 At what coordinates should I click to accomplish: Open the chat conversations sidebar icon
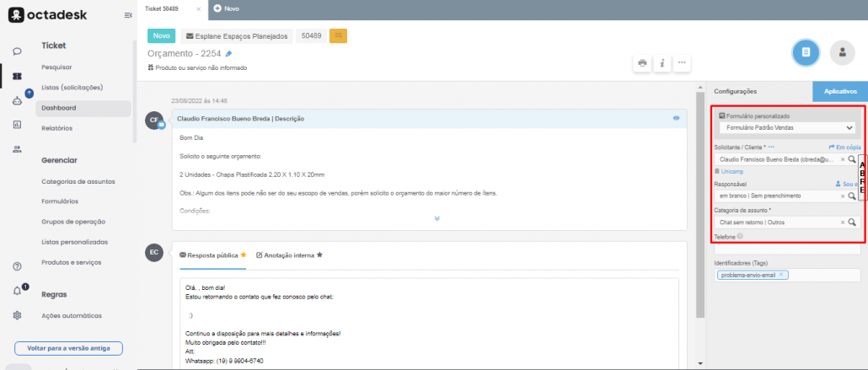tap(17, 51)
